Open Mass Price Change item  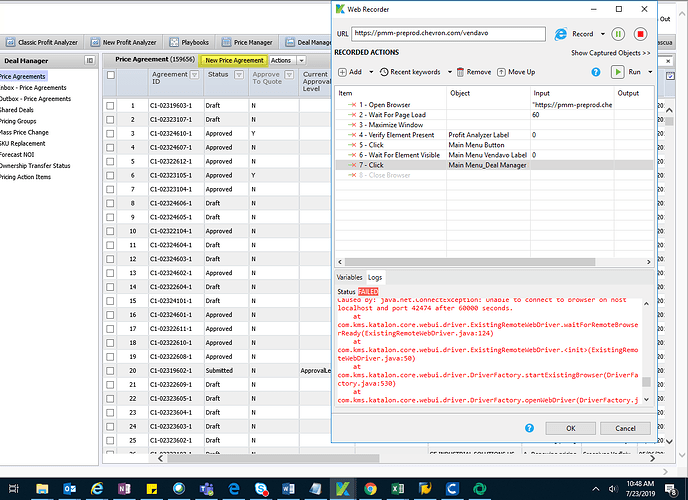point(25,132)
